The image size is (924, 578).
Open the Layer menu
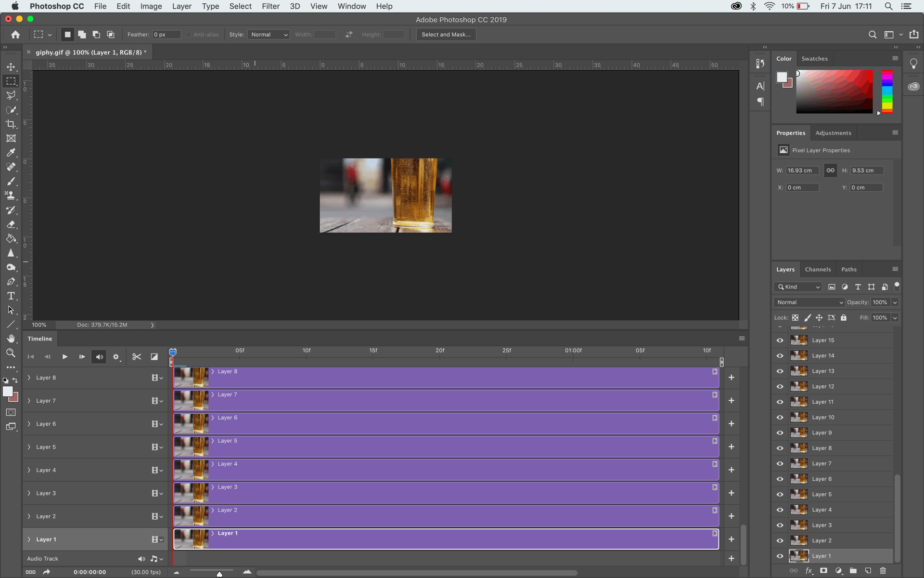[x=182, y=6]
